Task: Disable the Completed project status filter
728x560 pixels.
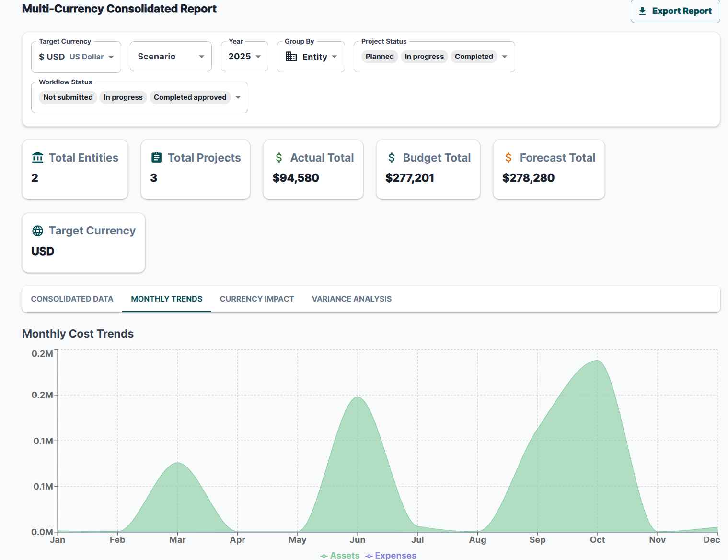Action: pyautogui.click(x=474, y=56)
